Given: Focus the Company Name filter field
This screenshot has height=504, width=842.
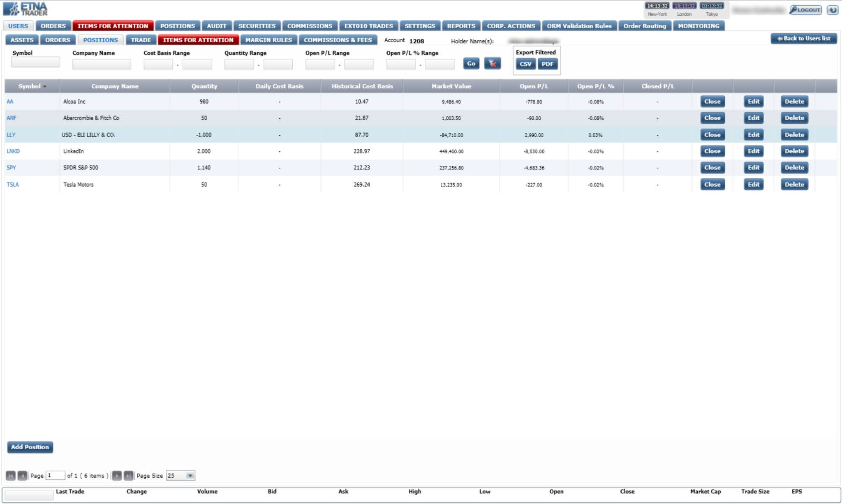Looking at the screenshot, I should (102, 65).
